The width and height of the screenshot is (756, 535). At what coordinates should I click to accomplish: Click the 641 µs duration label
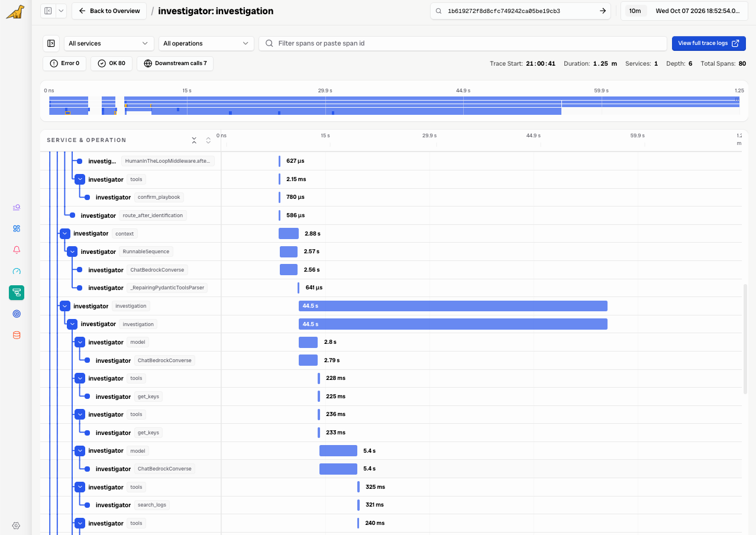click(x=314, y=288)
